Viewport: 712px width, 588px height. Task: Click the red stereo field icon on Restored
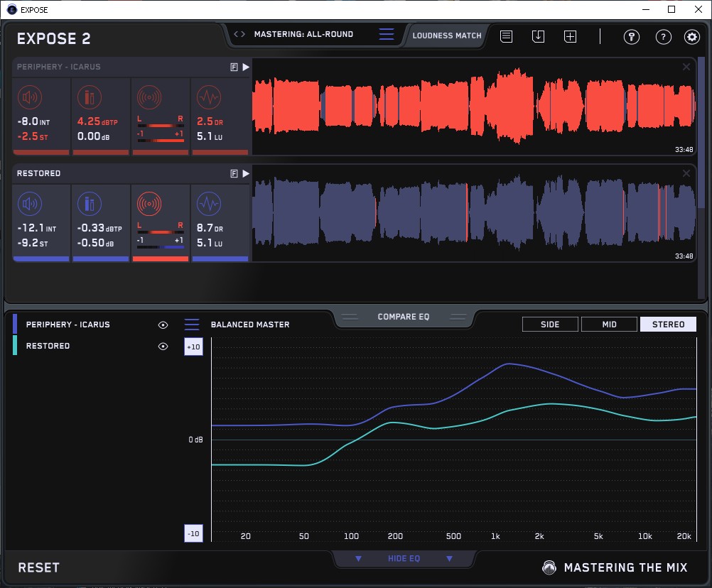pyautogui.click(x=149, y=205)
